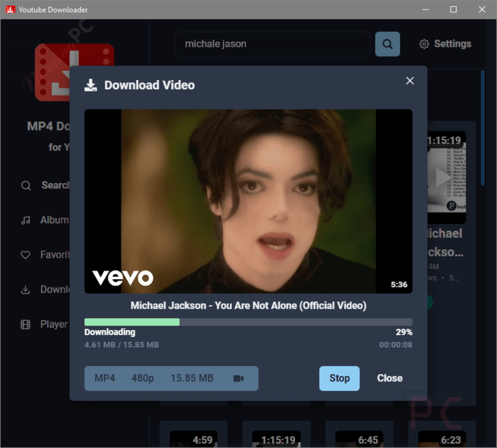The width and height of the screenshot is (497, 448).
Task: Open the Favorites sidebar item
Action: point(46,255)
